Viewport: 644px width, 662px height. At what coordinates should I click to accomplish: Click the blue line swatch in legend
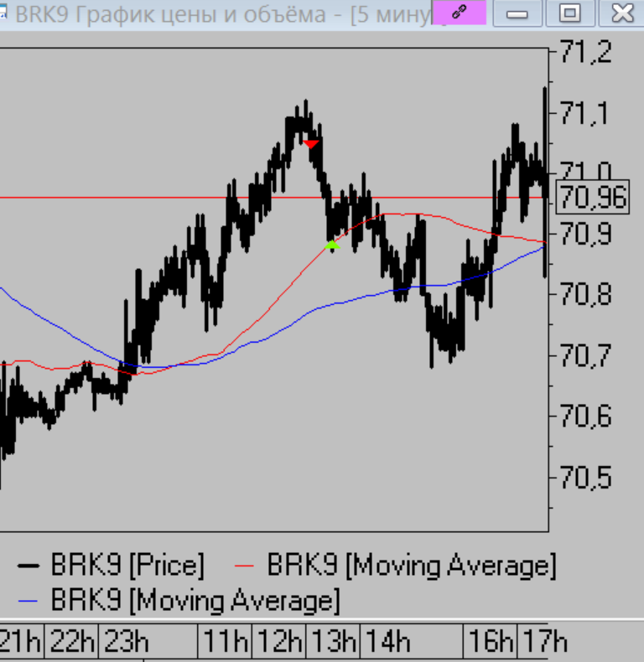pyautogui.click(x=30, y=601)
